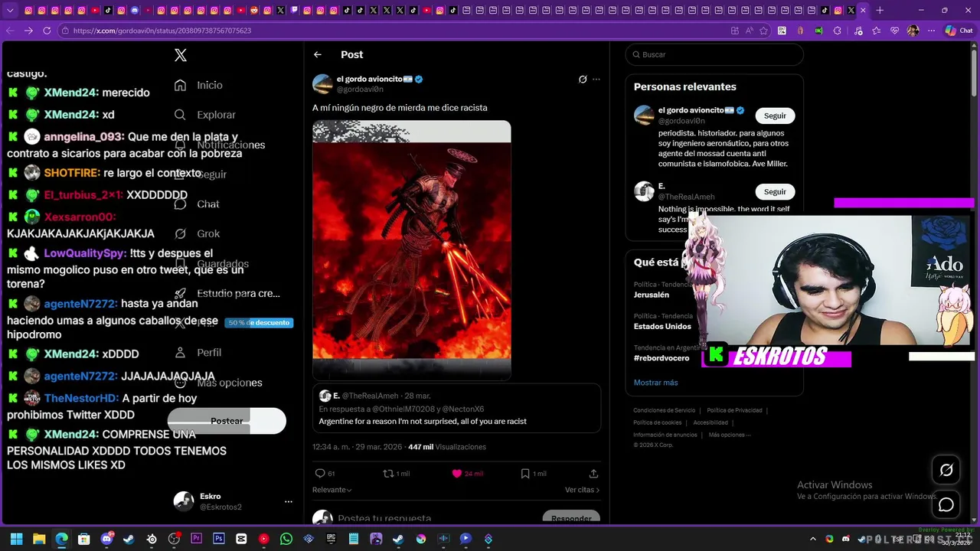Open Chat in the sidebar

[x=197, y=204]
